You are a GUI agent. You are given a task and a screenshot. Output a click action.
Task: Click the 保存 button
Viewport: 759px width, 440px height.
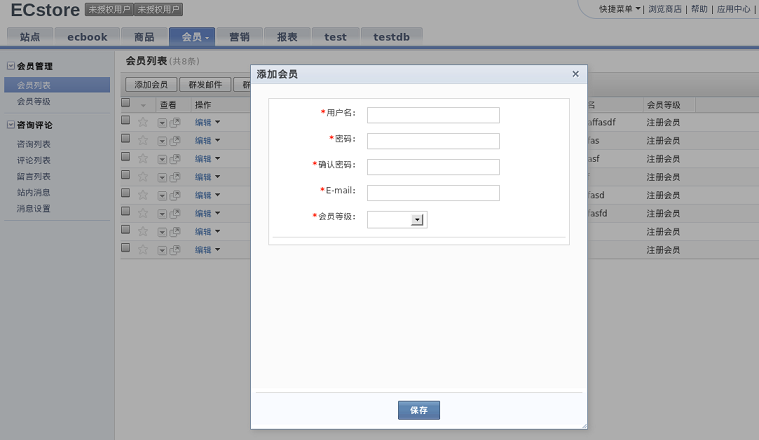[x=418, y=410]
